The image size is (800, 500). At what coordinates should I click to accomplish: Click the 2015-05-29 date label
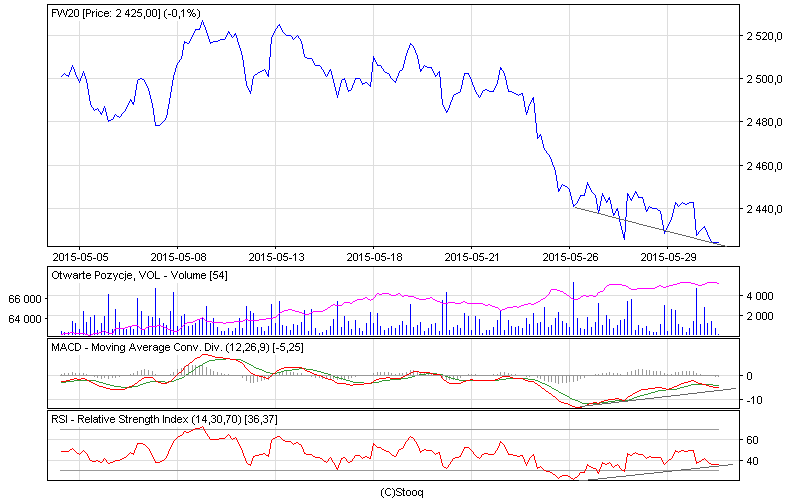668,257
